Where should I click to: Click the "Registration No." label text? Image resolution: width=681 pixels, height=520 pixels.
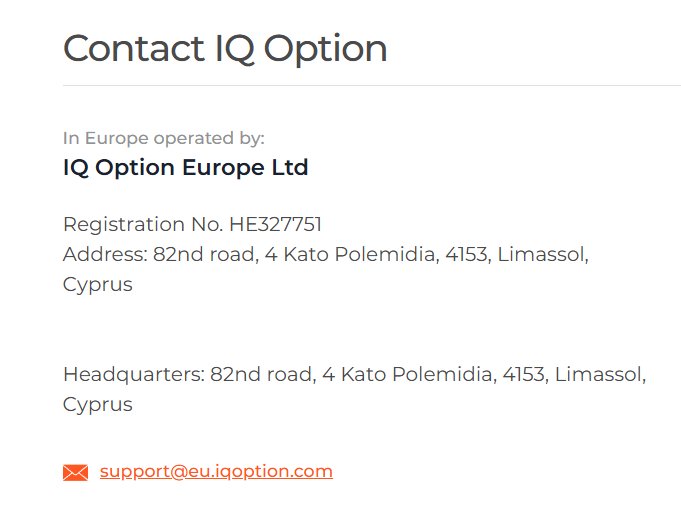(143, 224)
